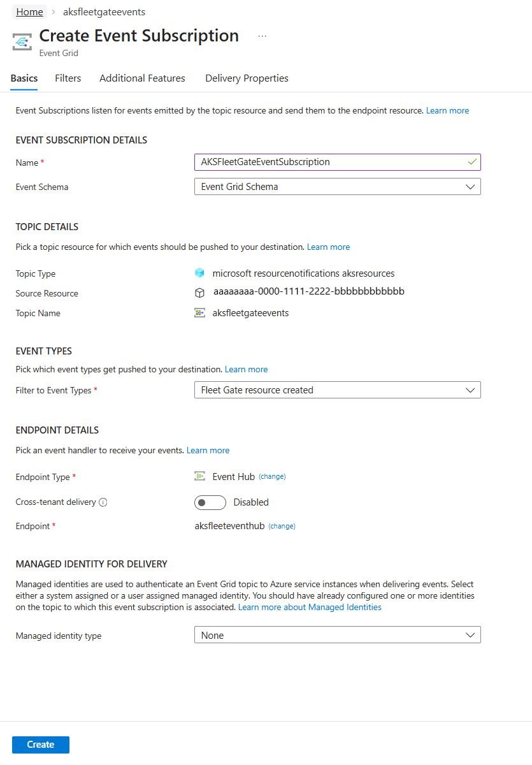Open the ellipsis more options menu
Screen dimensions: 532x765
tap(262, 36)
